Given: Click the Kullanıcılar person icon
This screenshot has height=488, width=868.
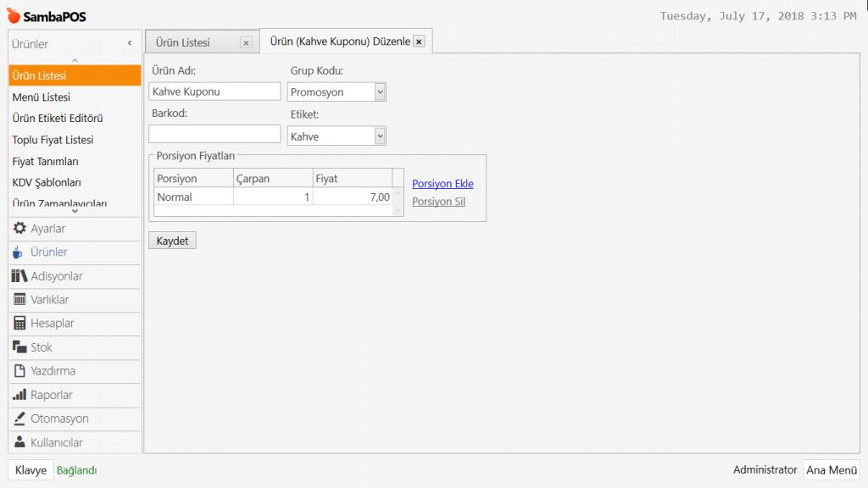Looking at the screenshot, I should pos(19,442).
